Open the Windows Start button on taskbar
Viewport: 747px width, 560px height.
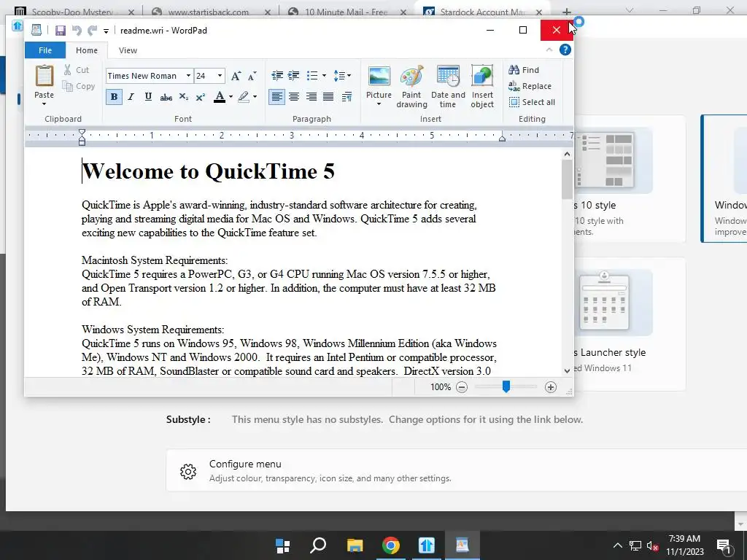283,545
